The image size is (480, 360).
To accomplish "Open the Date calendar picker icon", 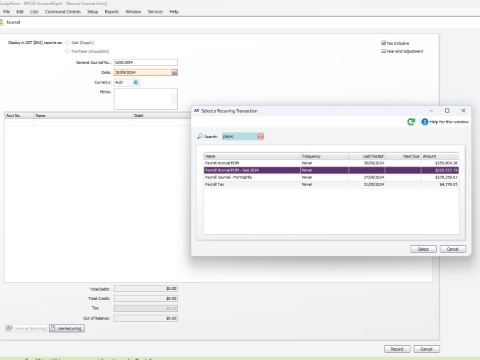I will click(174, 72).
